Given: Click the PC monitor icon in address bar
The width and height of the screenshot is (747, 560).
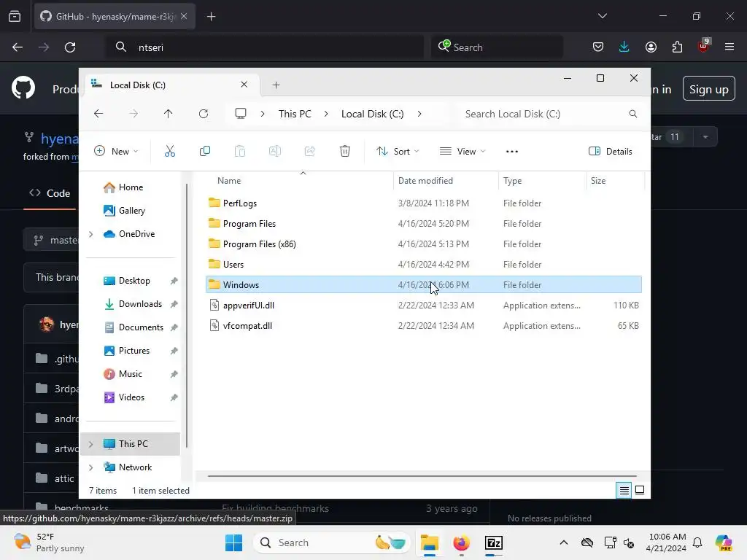Looking at the screenshot, I should pyautogui.click(x=241, y=114).
